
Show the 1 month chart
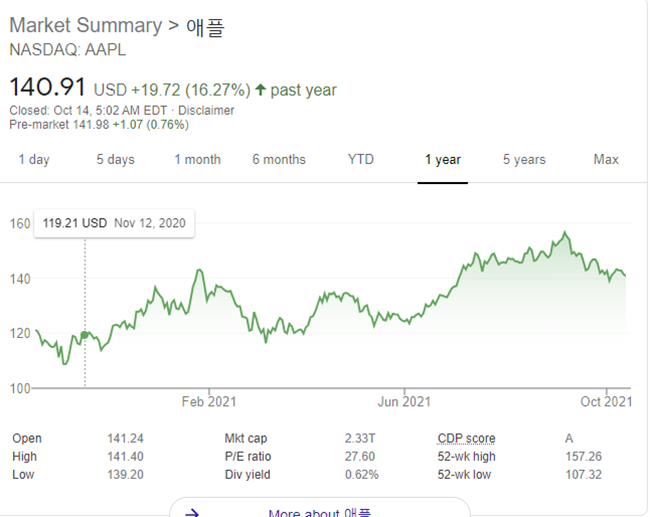(197, 160)
